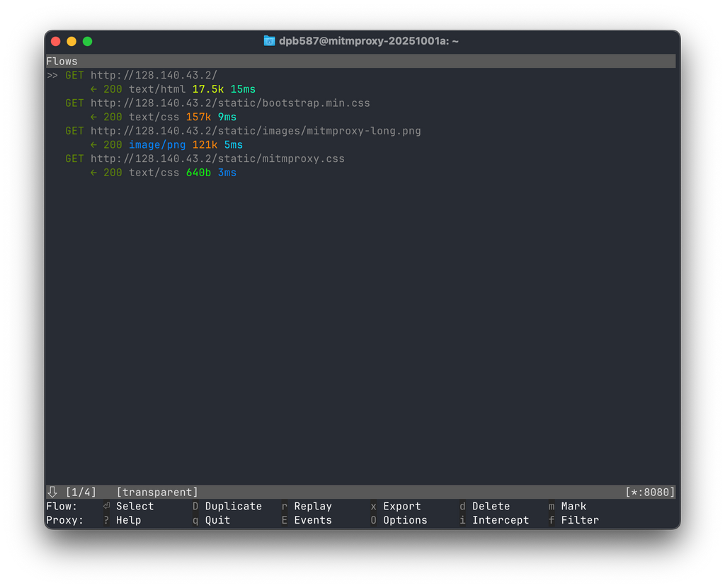725x588 pixels.
Task: Click Duplicate in the Flow shortcuts
Action: point(233,506)
